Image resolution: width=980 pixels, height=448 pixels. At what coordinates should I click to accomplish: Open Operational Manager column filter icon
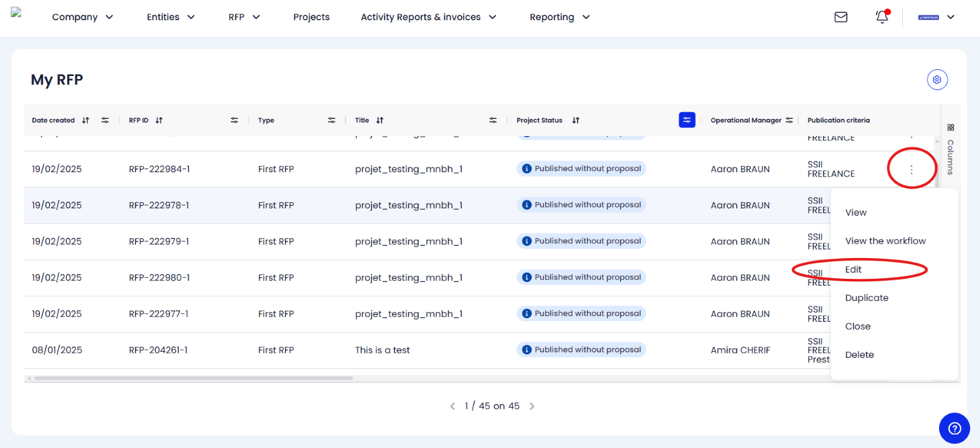[x=790, y=120]
